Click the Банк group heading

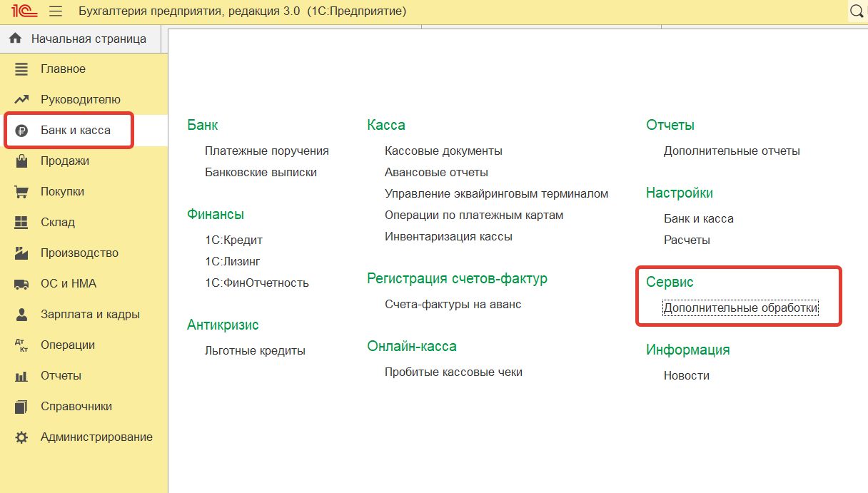pyautogui.click(x=203, y=126)
